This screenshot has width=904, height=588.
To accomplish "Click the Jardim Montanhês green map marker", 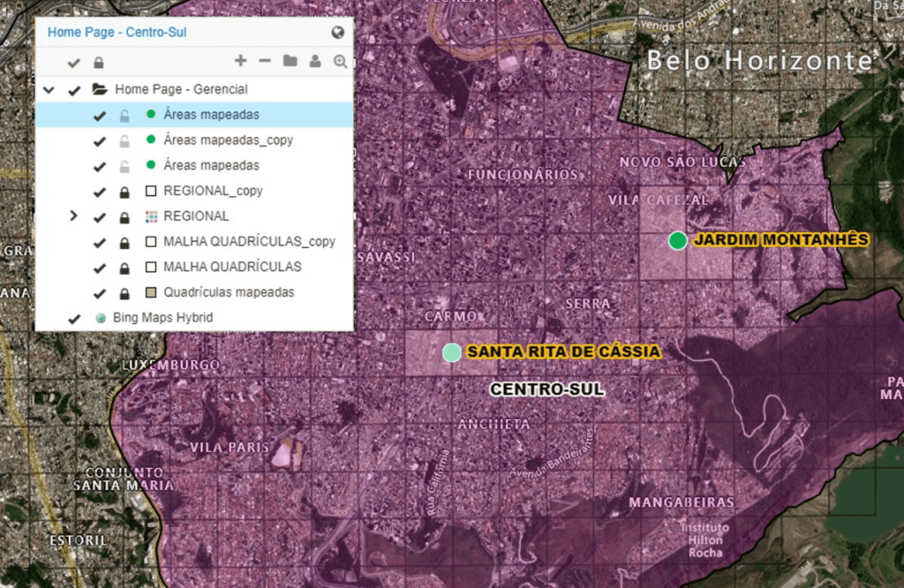I will click(677, 240).
